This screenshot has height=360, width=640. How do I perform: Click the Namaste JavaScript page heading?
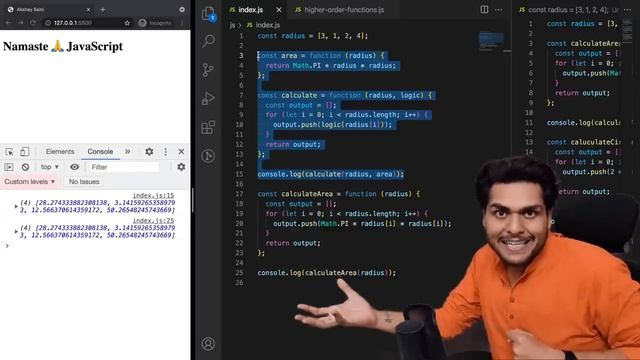tap(63, 46)
